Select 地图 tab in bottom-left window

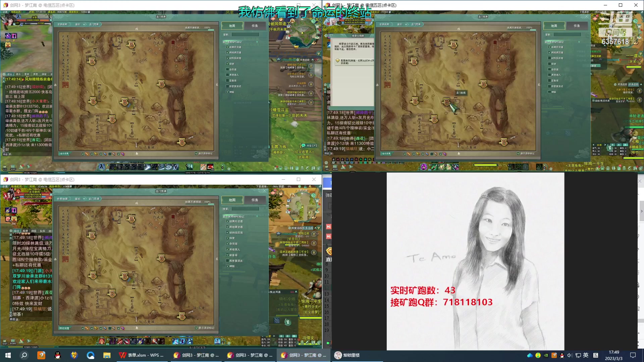(x=232, y=200)
